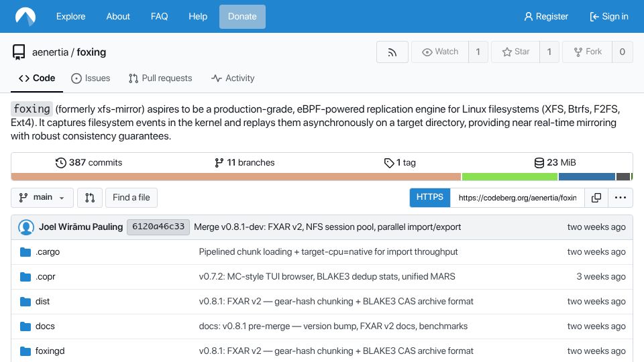The image size is (644, 362).
Task: Click the foxingd folder icon
Action: [25, 351]
